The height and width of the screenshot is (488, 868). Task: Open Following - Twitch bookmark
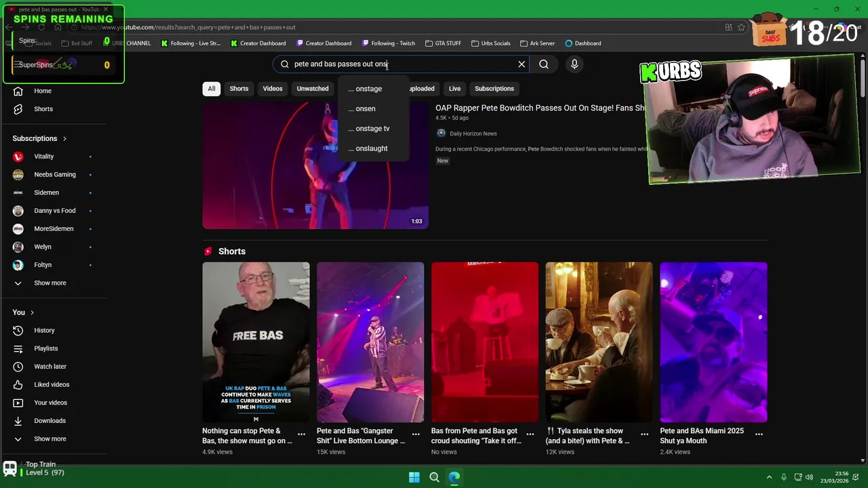point(389,43)
